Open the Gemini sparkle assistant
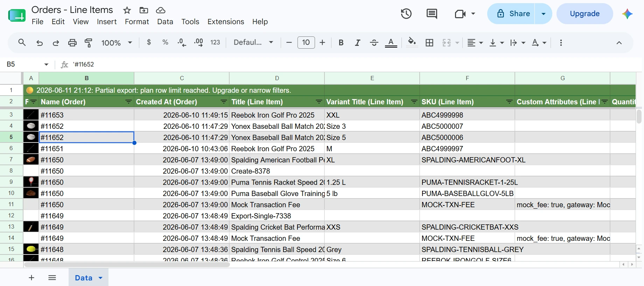The image size is (644, 286). pyautogui.click(x=627, y=14)
